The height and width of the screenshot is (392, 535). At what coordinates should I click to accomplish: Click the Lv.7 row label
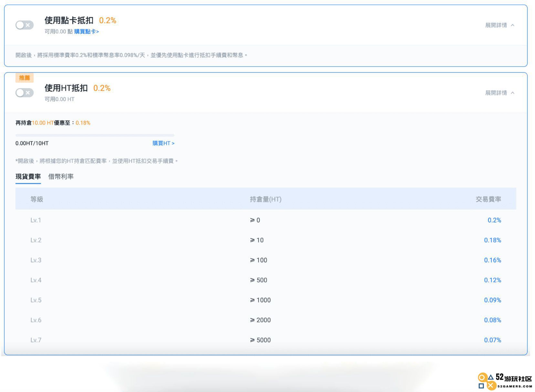point(36,340)
